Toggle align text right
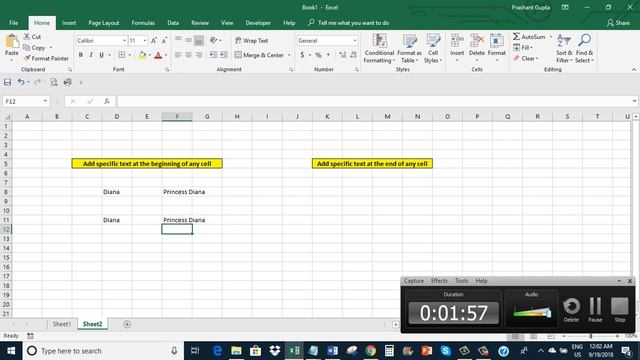This screenshot has height=360, width=640. click(x=199, y=55)
